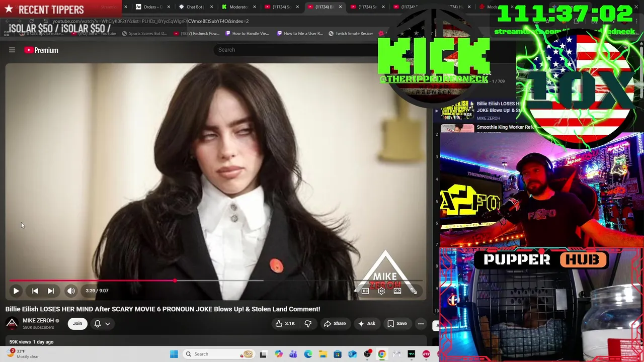Close the Moderator tab

pyautogui.click(x=255, y=7)
